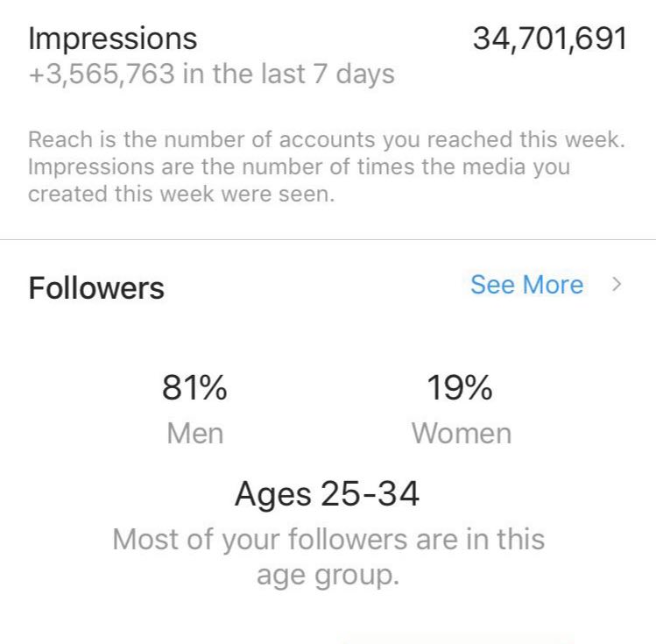The height and width of the screenshot is (644, 656).
Task: Click the 34,701,691 impressions total
Action: (550, 39)
